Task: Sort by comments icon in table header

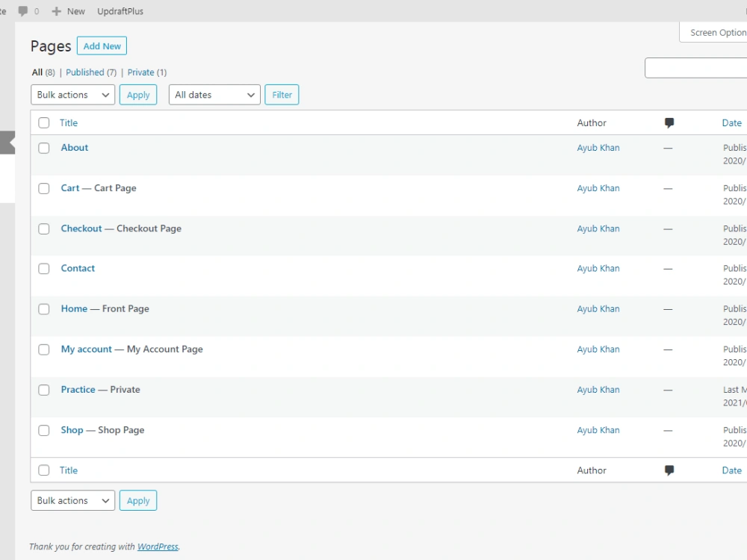Action: [669, 123]
